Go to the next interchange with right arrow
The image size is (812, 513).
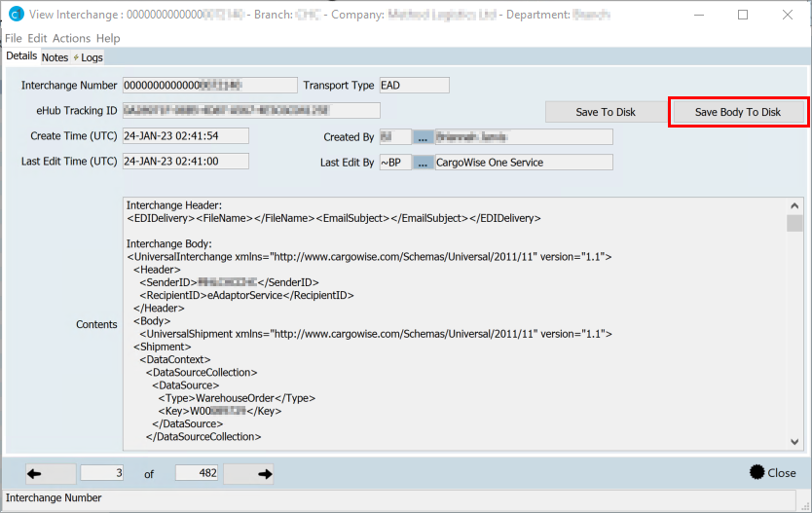point(261,473)
